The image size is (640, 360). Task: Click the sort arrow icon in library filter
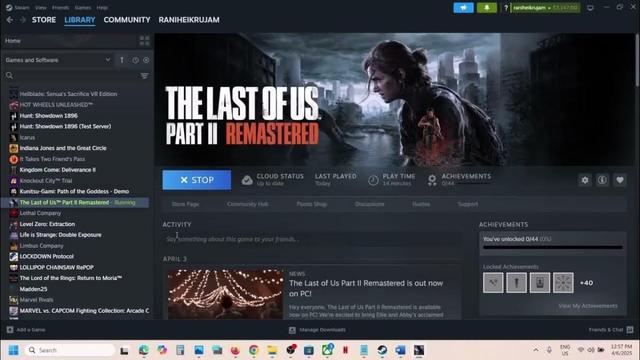pos(122,60)
